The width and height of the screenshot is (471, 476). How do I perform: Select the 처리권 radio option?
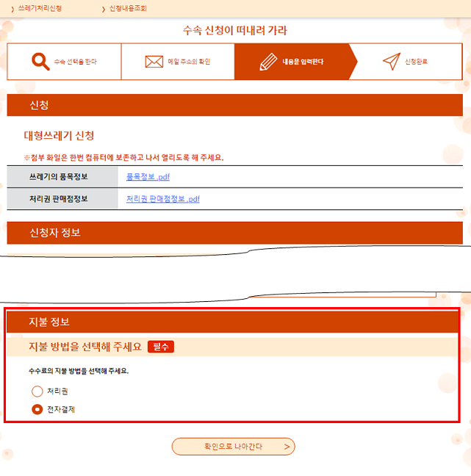[x=37, y=392]
